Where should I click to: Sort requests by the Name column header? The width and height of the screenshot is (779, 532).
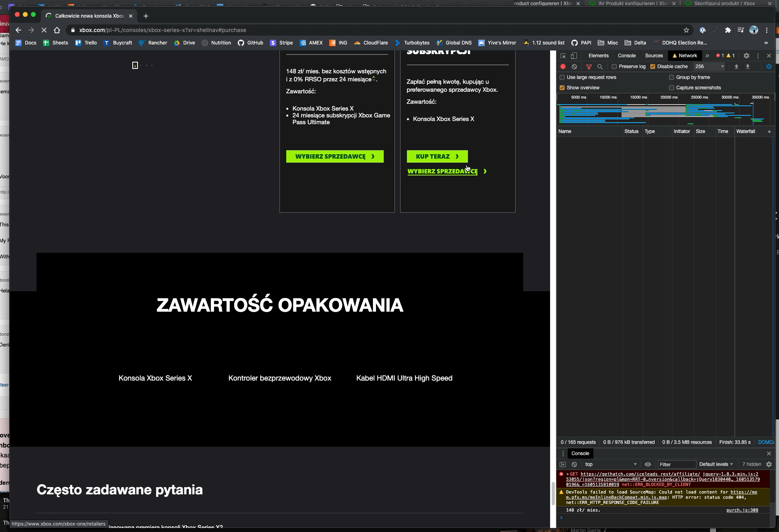(589, 131)
